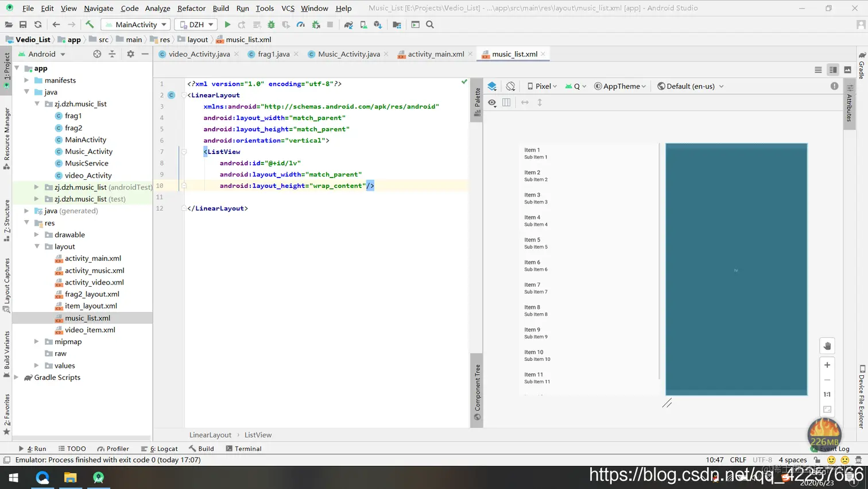
Task: Open the MainActivity run configuration dropdown
Action: [x=135, y=25]
